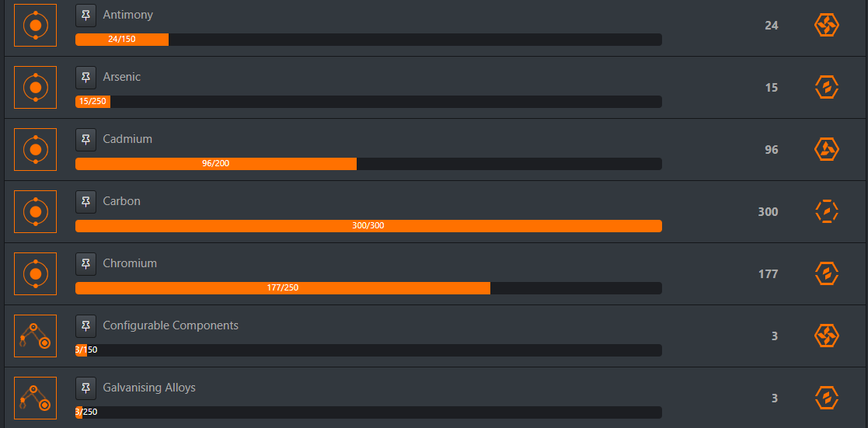
Task: Click the Chromium rarity grade hexagon icon
Action: tap(827, 273)
